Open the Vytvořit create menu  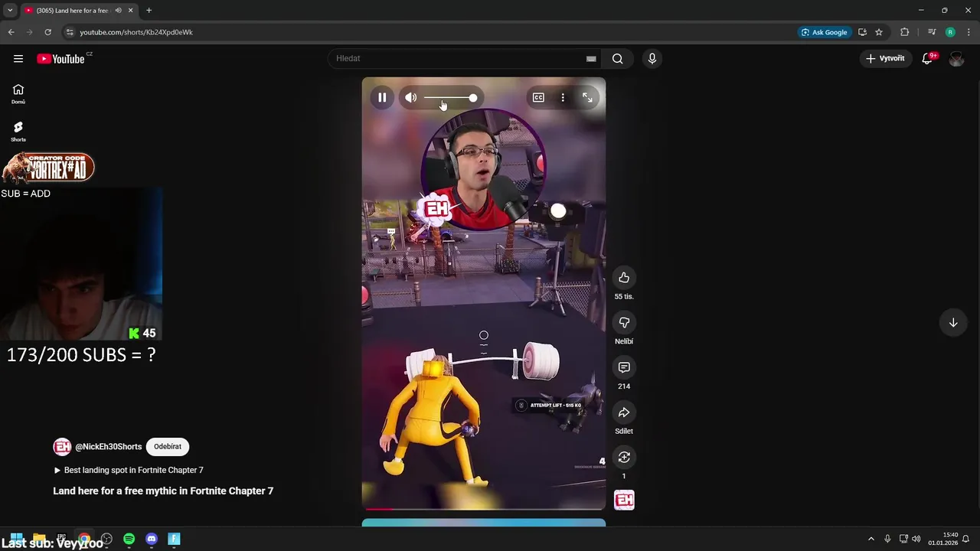pos(885,58)
